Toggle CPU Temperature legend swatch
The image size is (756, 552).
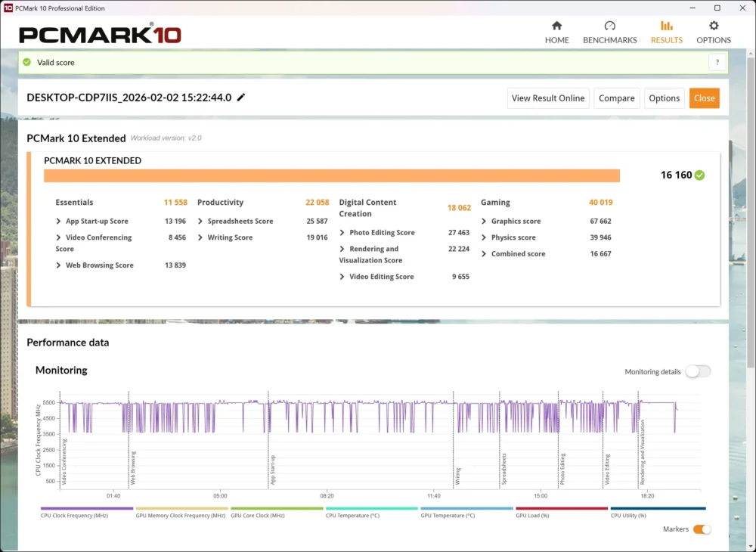[x=372, y=508]
